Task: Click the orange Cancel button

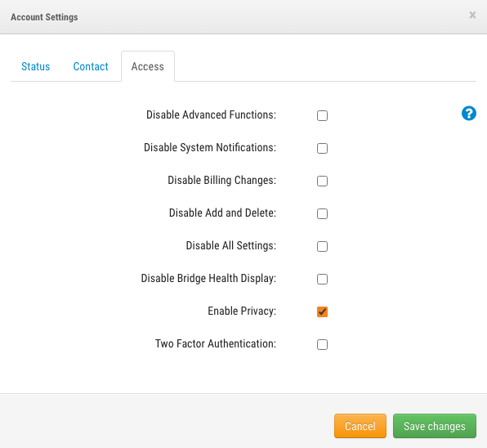Action: pyautogui.click(x=360, y=426)
